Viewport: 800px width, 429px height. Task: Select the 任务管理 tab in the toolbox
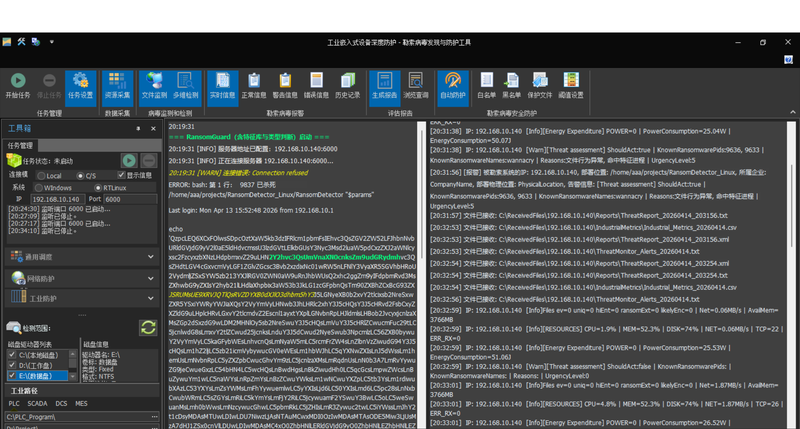(x=20, y=145)
